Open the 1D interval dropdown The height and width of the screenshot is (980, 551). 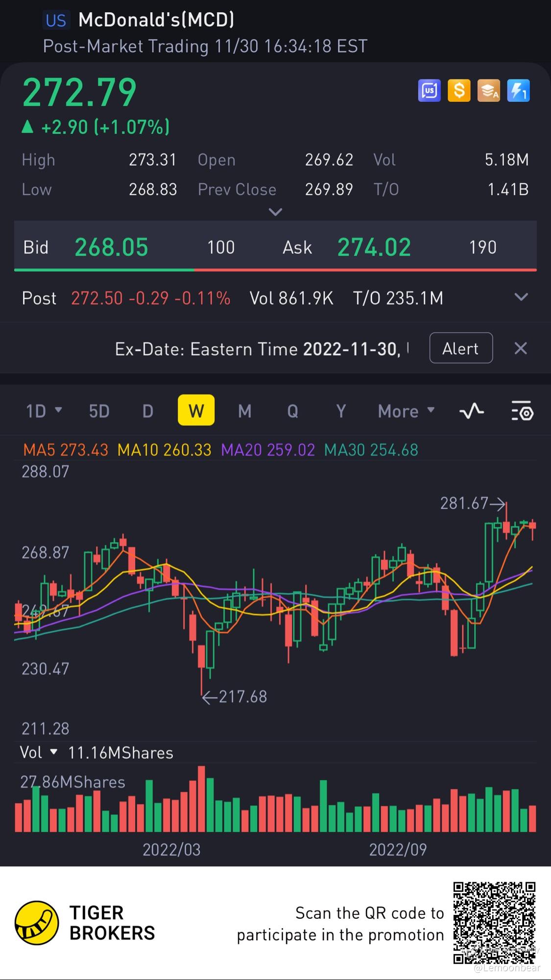click(x=44, y=411)
